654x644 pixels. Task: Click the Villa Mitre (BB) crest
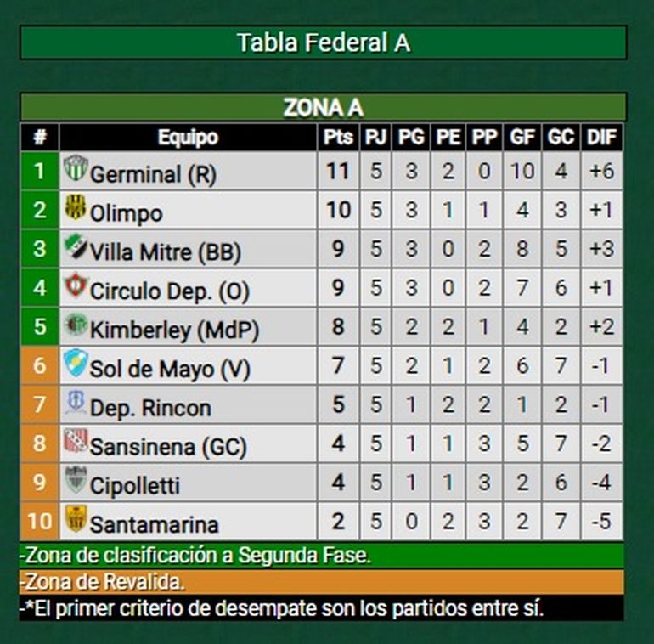pos(76,247)
